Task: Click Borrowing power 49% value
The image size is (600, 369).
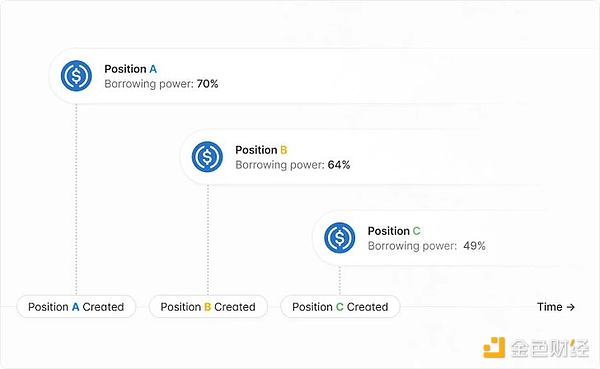Action: point(474,246)
